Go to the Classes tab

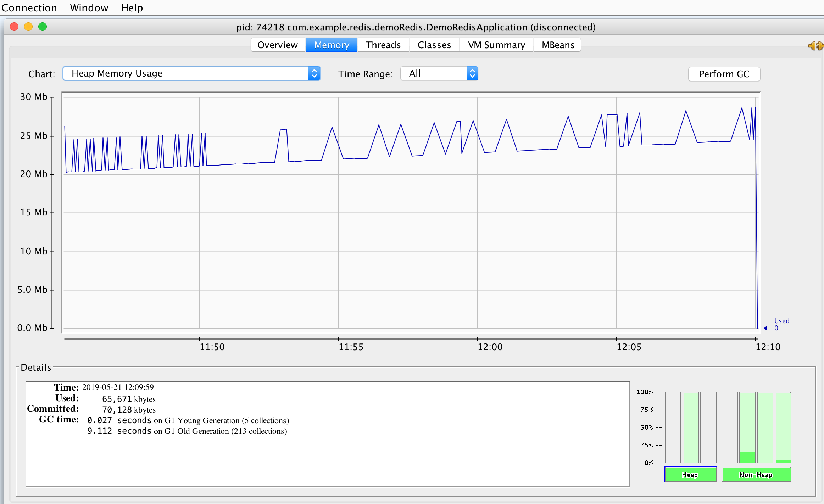[x=434, y=45]
